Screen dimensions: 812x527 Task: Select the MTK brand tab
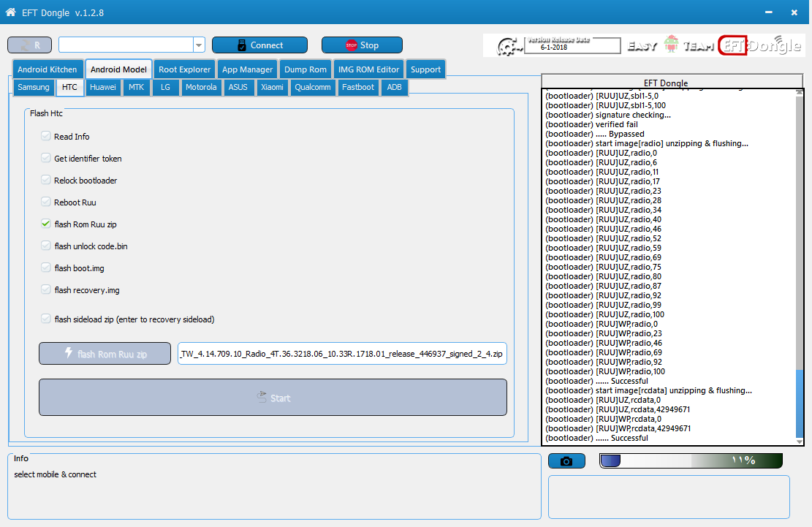click(x=136, y=87)
